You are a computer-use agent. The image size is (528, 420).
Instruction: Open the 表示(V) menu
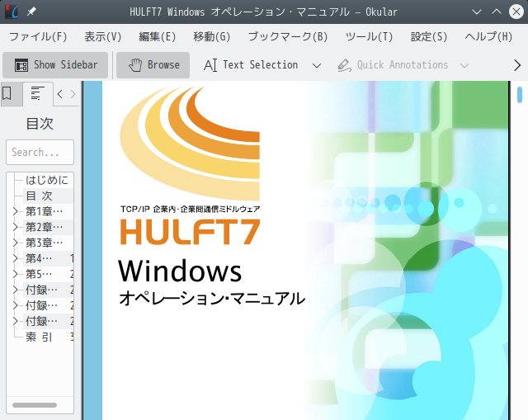[102, 36]
